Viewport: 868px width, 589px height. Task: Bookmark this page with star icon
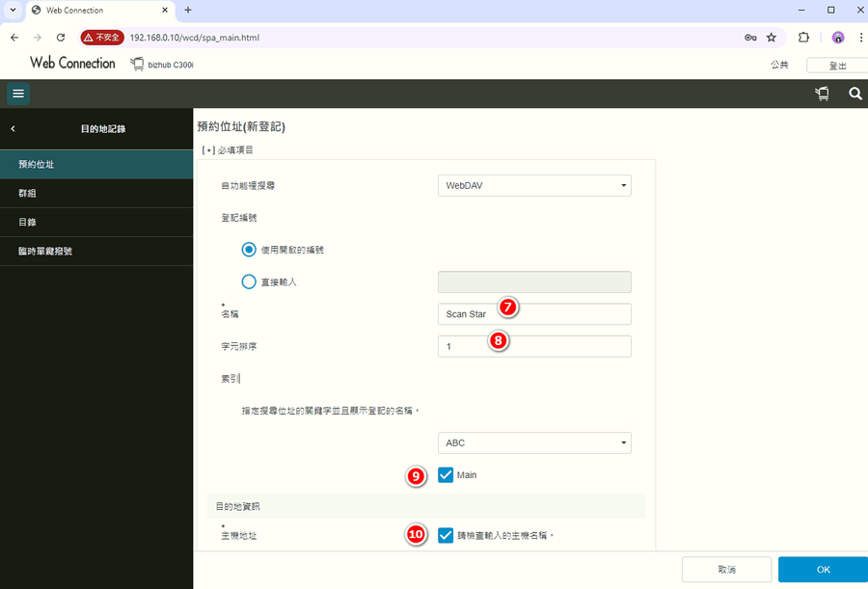[x=772, y=38]
